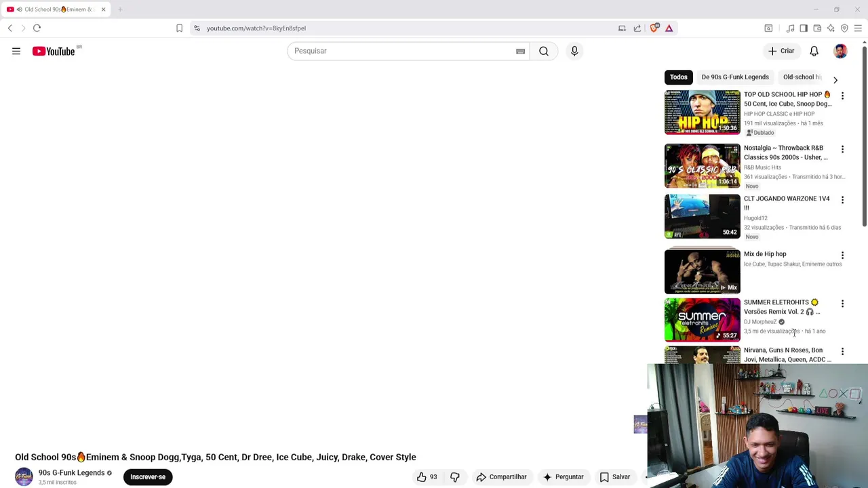Viewport: 868px width, 488px height.
Task: Share this page from address bar
Action: [x=637, y=28]
